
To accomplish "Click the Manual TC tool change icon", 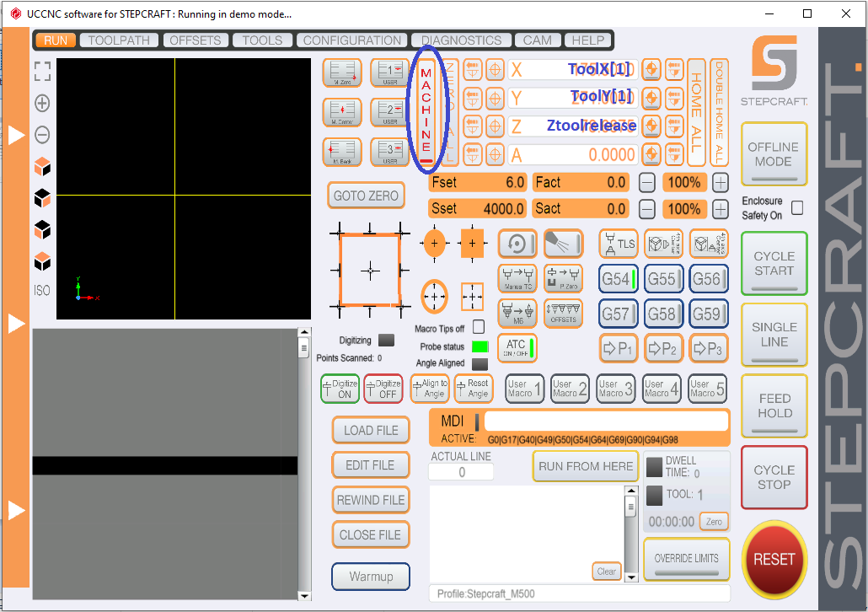I will (x=517, y=278).
